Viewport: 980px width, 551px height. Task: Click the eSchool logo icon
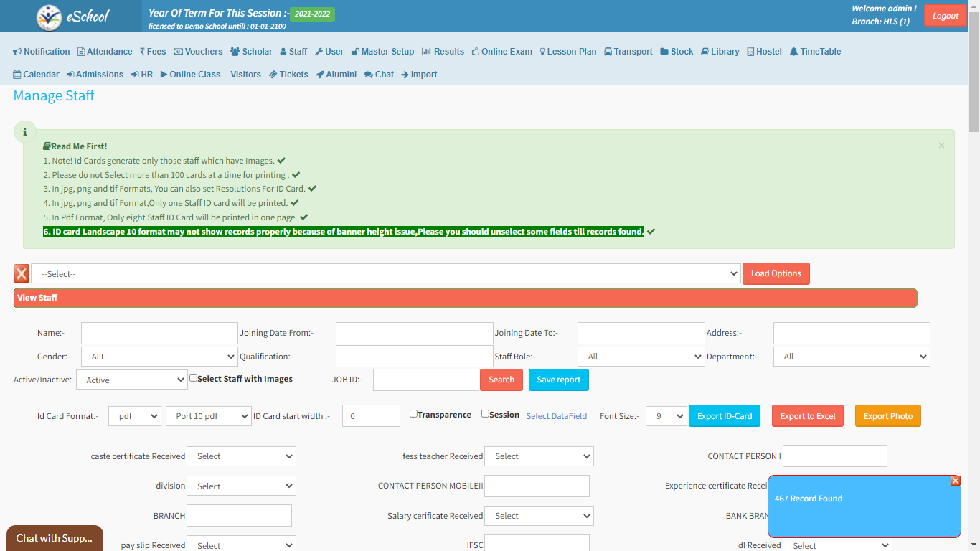click(50, 17)
